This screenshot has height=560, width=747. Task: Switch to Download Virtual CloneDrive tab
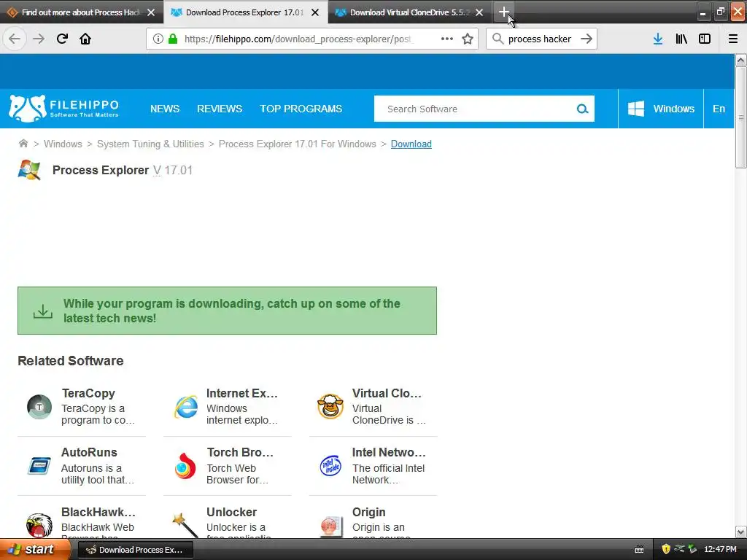403,12
